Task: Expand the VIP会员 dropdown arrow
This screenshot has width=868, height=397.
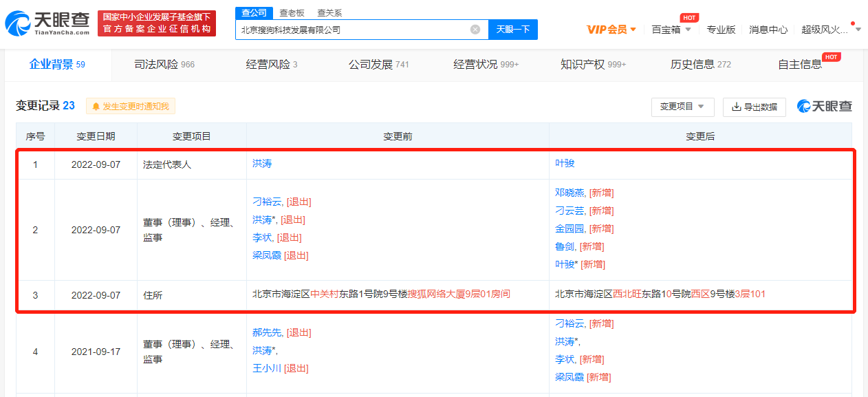Action: (x=632, y=30)
